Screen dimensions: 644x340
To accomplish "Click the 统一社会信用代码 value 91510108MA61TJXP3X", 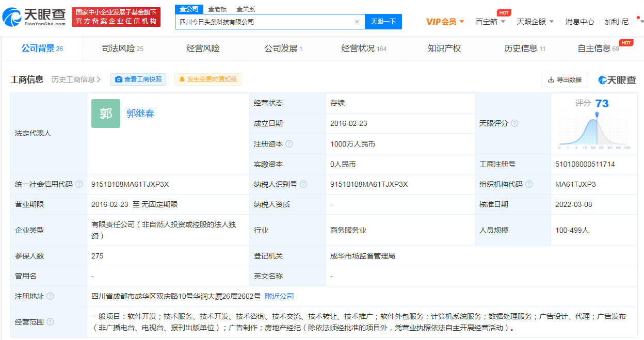I will tap(130, 184).
